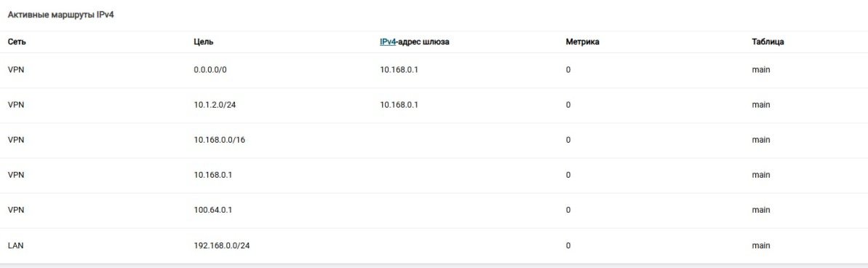
Task: Click gateway 10.168.0.1 in the 10.1.2.0/24 row
Action: (399, 105)
